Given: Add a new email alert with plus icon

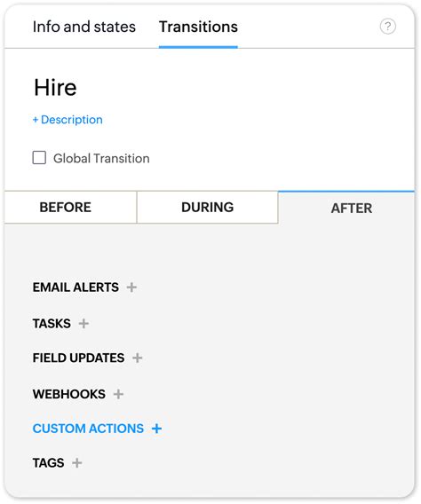Looking at the screenshot, I should click(131, 287).
